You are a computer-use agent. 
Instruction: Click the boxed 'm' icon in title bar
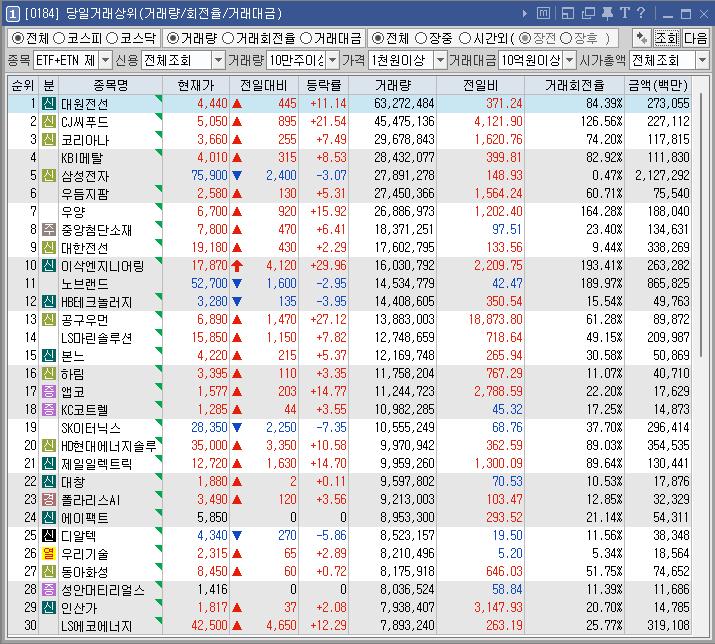click(x=543, y=13)
